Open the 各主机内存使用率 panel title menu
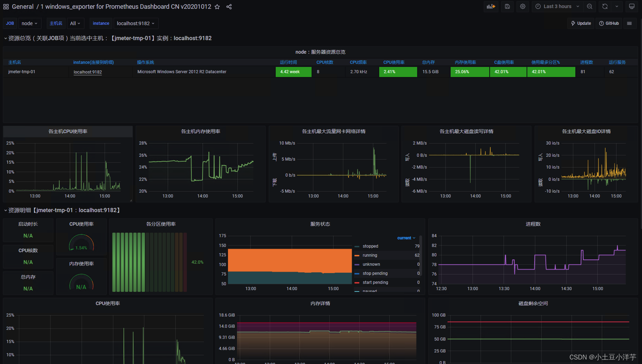642x364 pixels. [x=200, y=131]
